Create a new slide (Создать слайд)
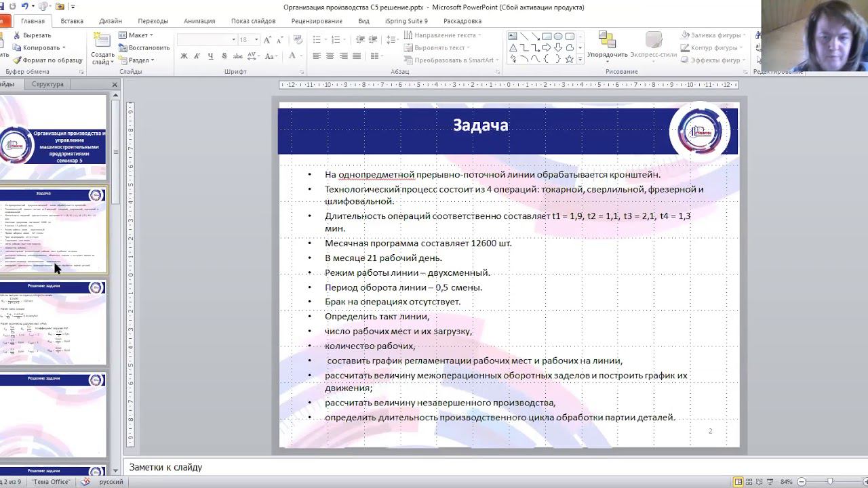The width and height of the screenshot is (868, 488). 103,49
